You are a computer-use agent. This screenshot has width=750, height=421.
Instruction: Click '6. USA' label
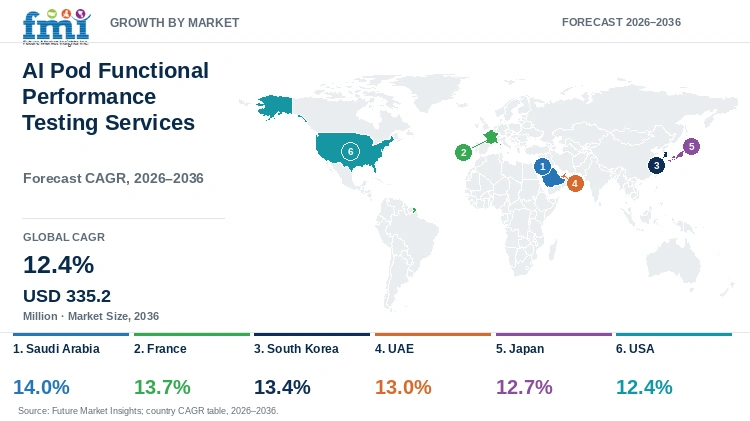coord(635,349)
